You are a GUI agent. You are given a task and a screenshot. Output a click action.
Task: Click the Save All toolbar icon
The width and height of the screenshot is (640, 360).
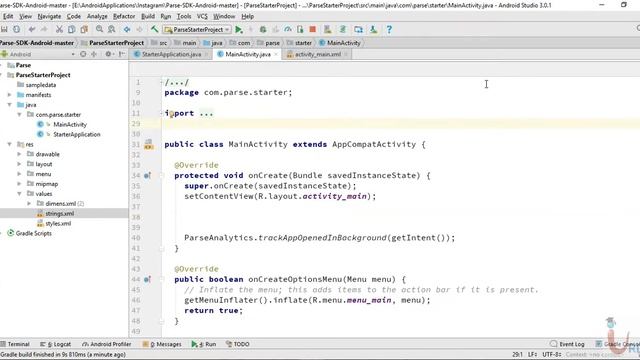(x=4, y=29)
